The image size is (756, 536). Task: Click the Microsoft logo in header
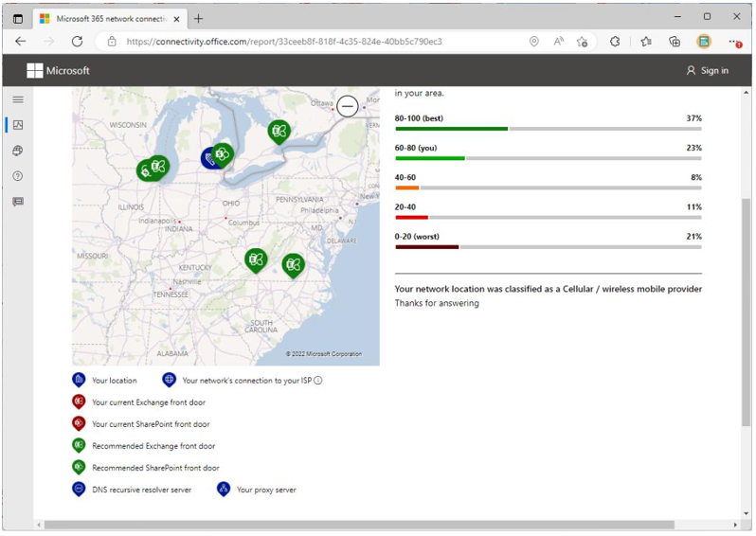(x=59, y=70)
